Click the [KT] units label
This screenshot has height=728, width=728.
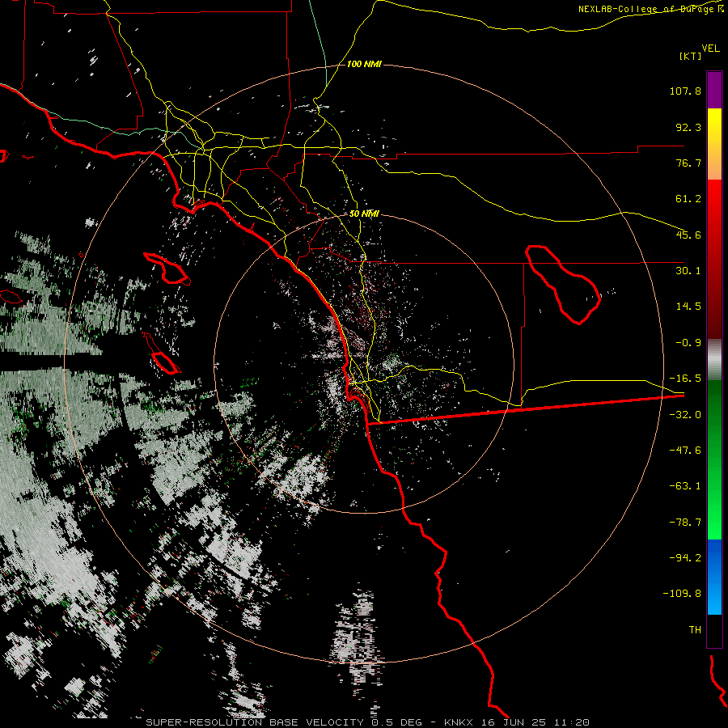(x=691, y=56)
